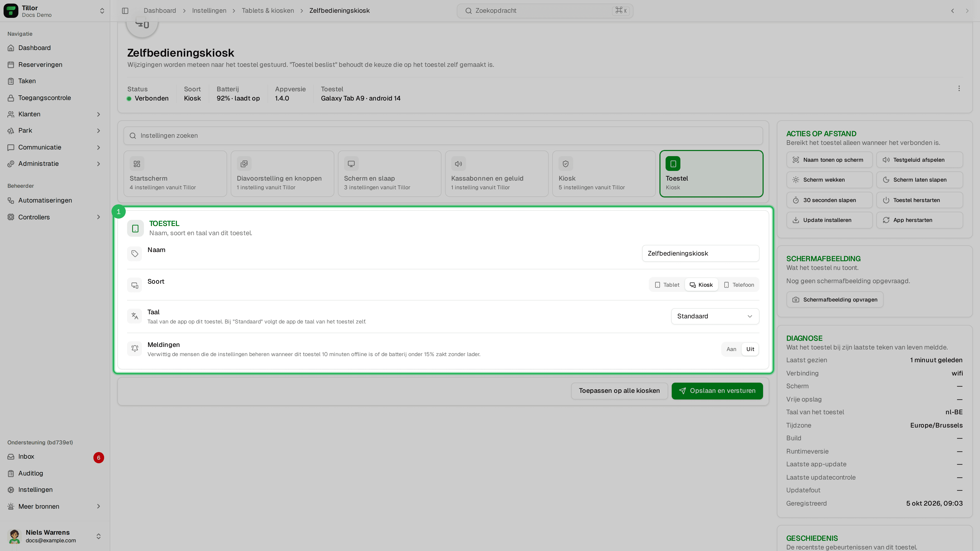Image resolution: width=980 pixels, height=551 pixels.
Task: Turn Meldingen to Aan
Action: coord(731,349)
